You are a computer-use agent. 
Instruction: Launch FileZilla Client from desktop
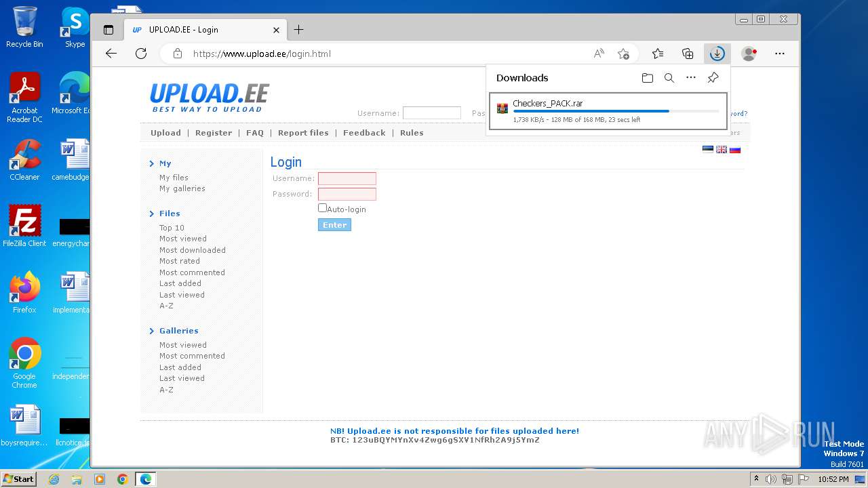coord(24,226)
